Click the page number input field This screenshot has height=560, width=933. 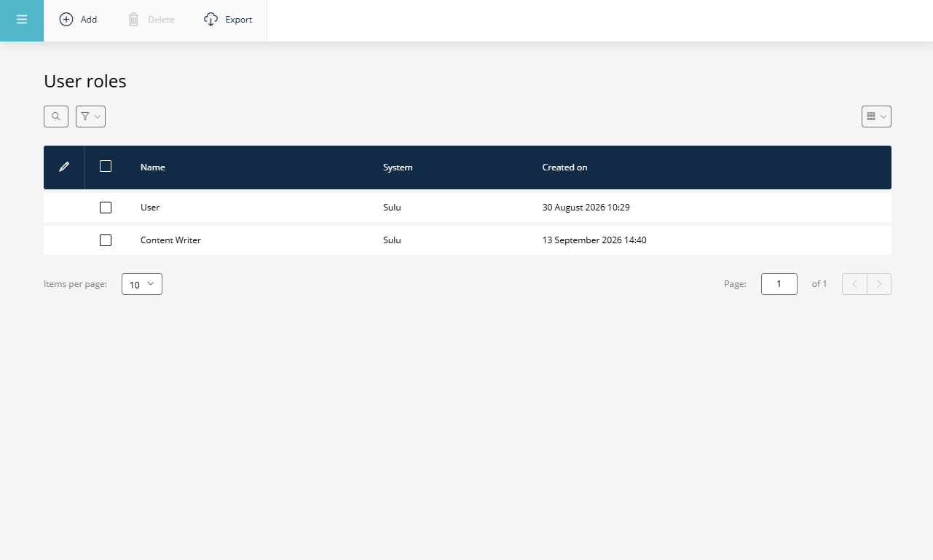pos(779,284)
